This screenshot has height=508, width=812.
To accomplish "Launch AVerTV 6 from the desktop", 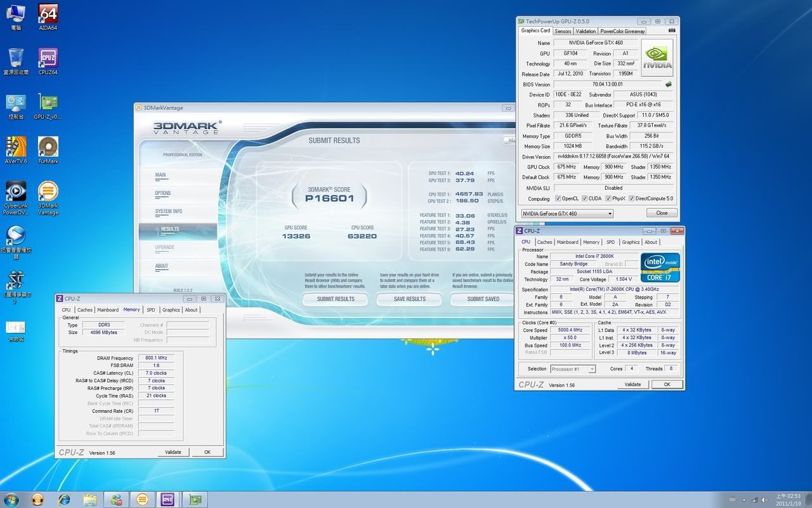I will (16, 150).
